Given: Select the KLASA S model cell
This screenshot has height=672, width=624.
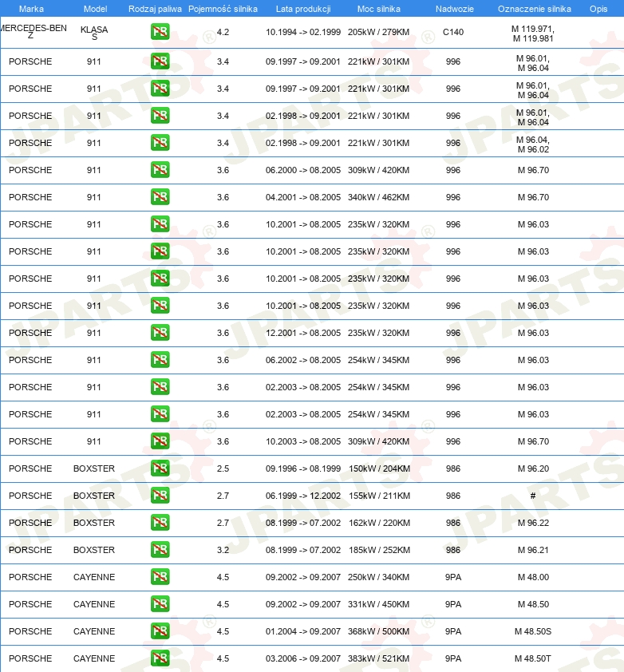Looking at the screenshot, I should click(x=94, y=33).
